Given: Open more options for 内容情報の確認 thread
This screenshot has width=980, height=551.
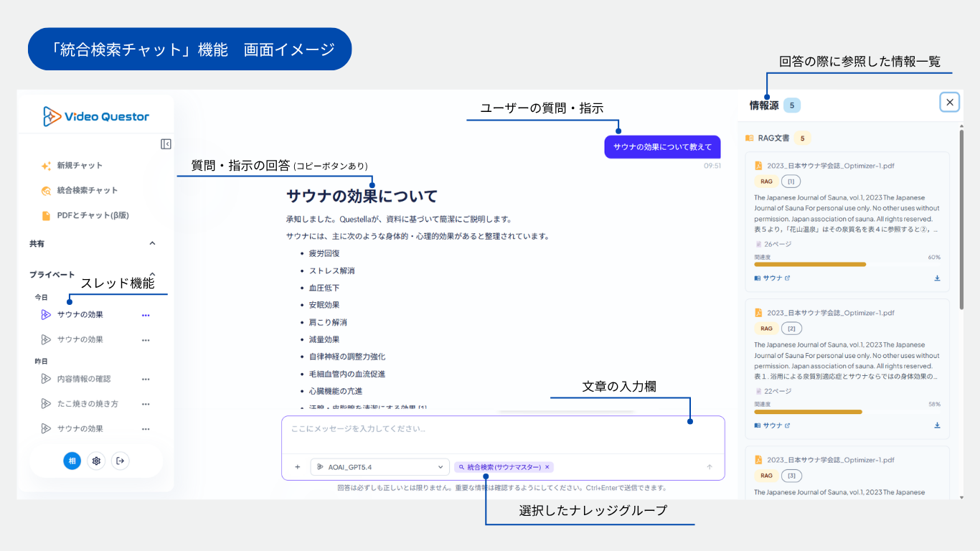Looking at the screenshot, I should tap(146, 380).
